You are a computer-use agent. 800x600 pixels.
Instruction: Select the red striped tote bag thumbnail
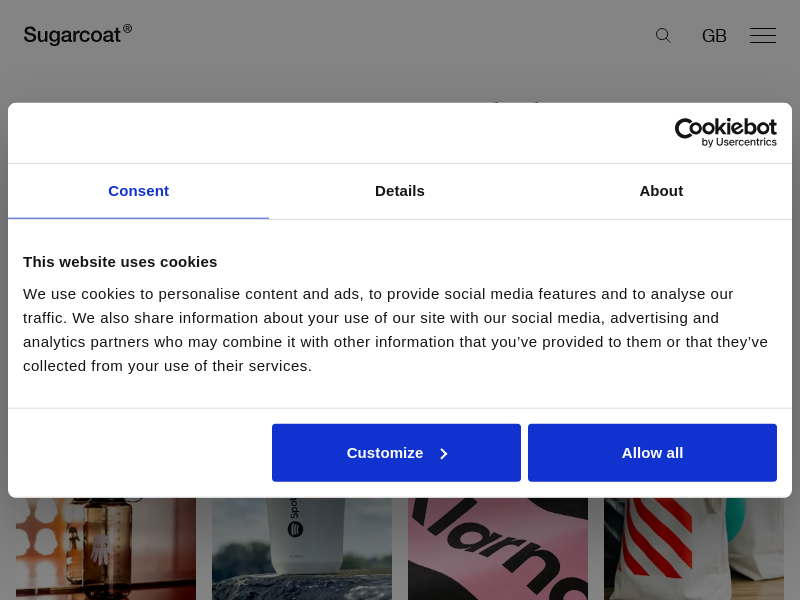pyautogui.click(x=693, y=550)
